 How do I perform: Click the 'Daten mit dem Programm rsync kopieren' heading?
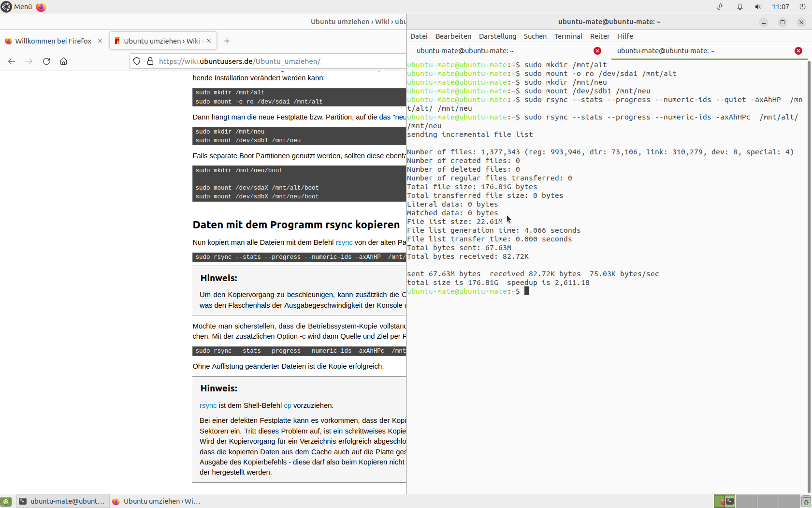(296, 225)
